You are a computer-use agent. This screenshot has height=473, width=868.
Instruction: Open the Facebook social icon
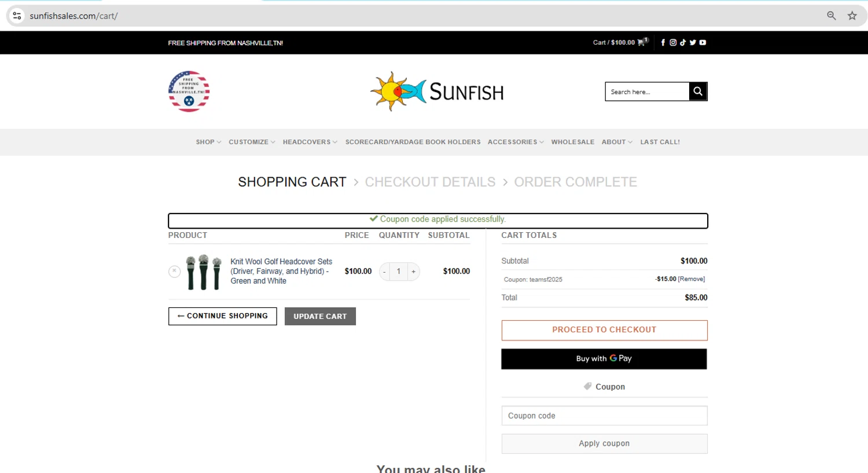pyautogui.click(x=663, y=42)
